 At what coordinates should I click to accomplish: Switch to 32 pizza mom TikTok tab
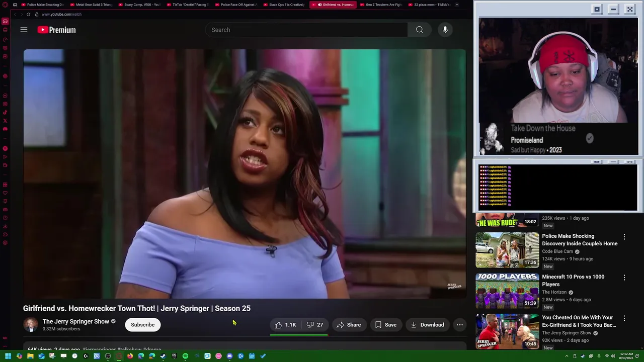pos(429,5)
